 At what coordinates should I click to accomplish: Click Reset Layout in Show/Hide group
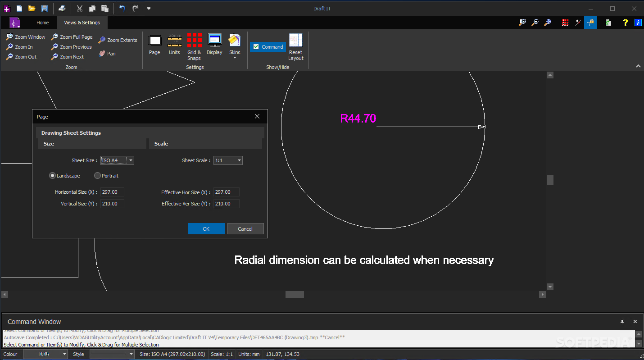pos(296,47)
